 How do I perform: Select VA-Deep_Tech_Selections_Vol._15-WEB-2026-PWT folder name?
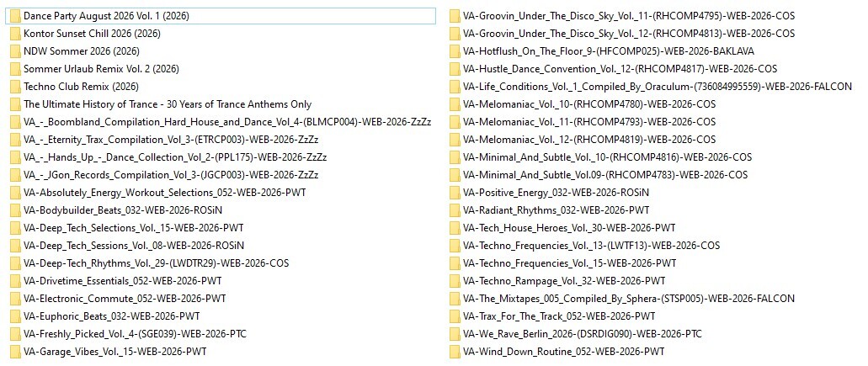pos(133,228)
